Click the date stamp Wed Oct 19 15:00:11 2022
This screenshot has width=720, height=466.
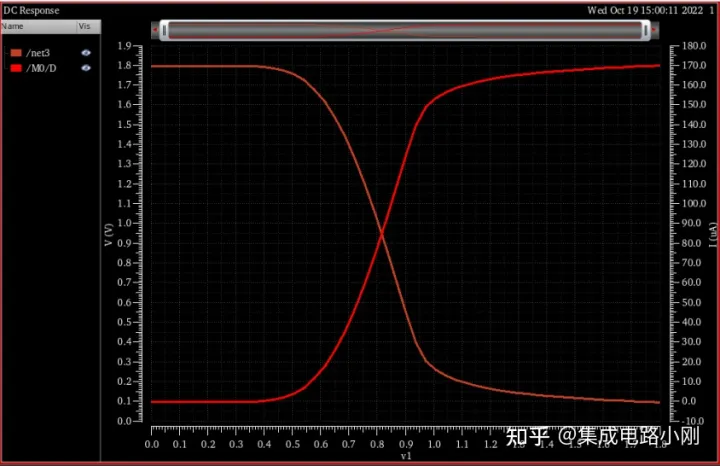645,10
